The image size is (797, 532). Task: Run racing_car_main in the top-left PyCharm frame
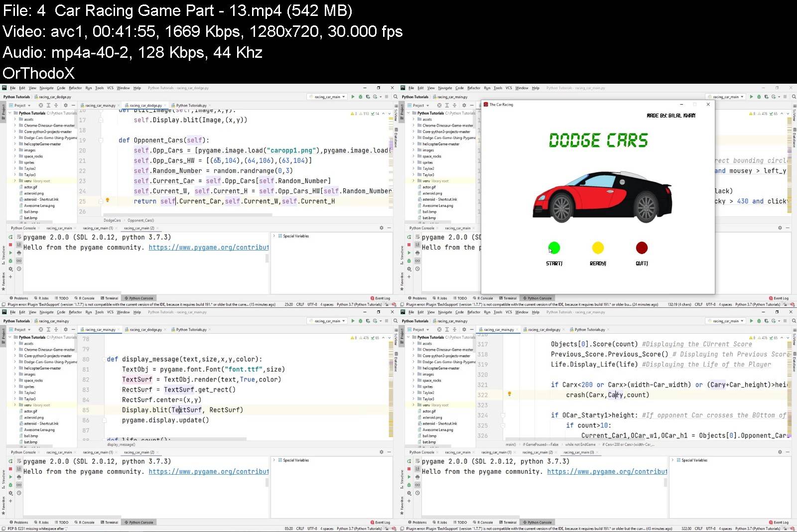(353, 97)
